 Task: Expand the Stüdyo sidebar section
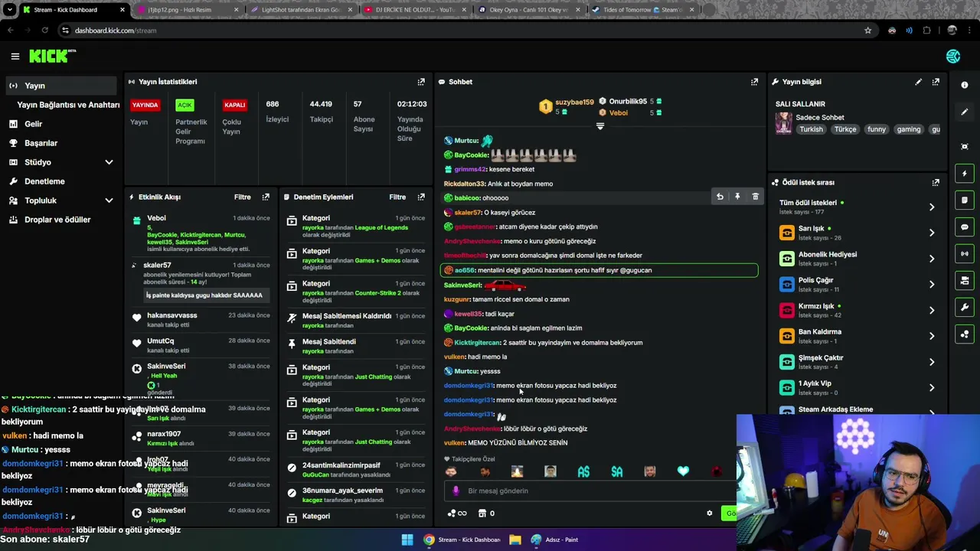click(109, 162)
